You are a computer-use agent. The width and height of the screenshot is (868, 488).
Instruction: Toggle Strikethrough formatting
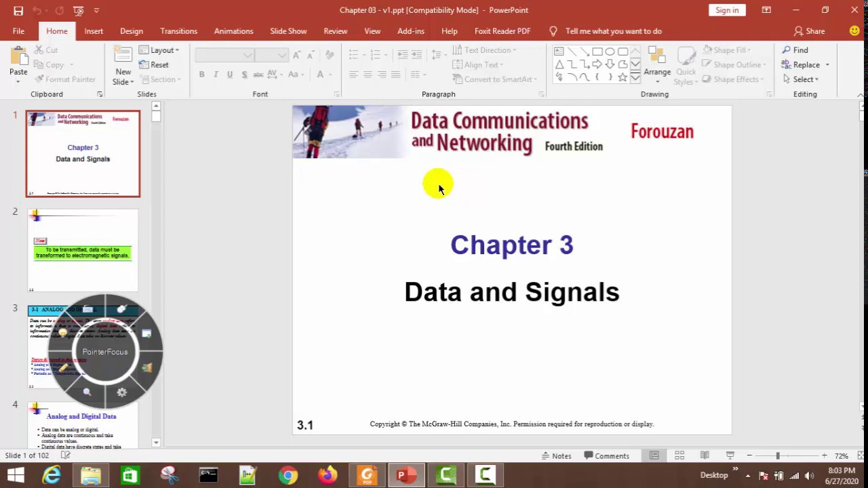(258, 75)
